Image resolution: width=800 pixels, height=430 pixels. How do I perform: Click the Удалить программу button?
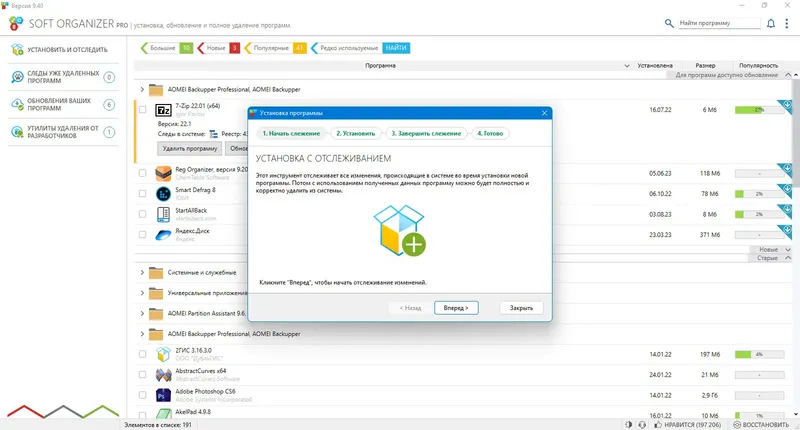pos(190,148)
